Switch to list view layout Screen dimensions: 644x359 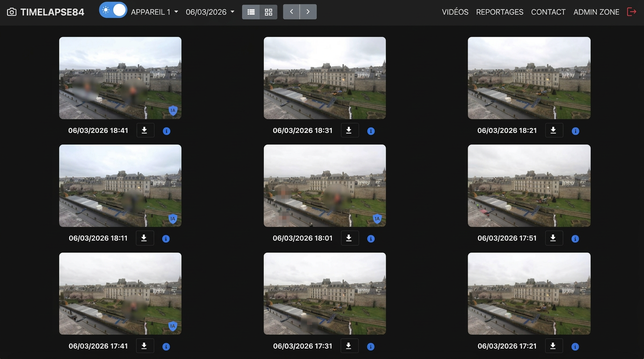click(251, 12)
